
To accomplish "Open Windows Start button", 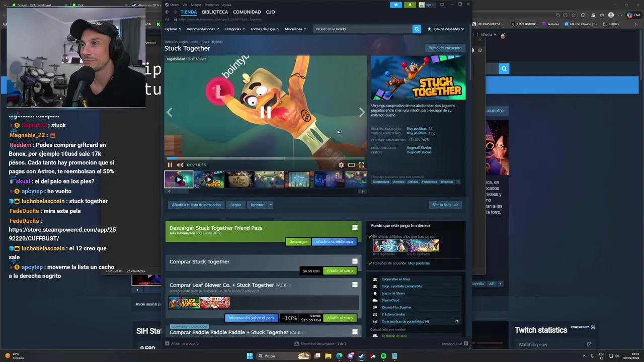I will [250, 356].
